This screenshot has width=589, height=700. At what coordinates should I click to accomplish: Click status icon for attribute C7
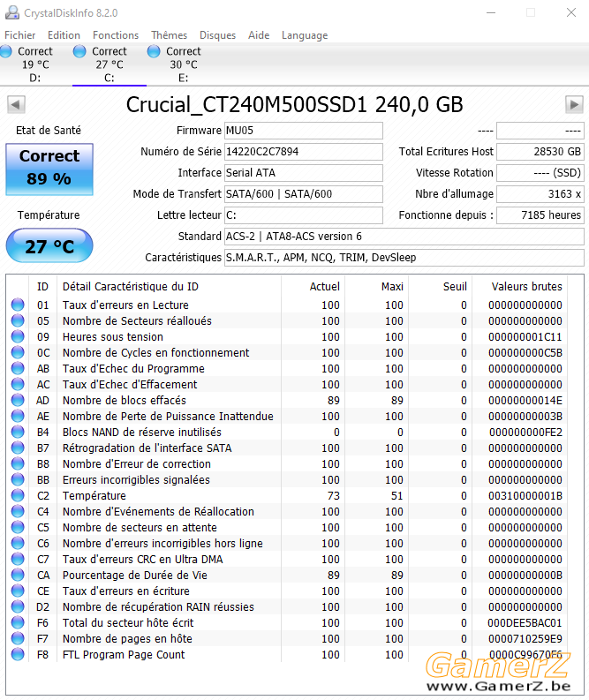point(18,559)
